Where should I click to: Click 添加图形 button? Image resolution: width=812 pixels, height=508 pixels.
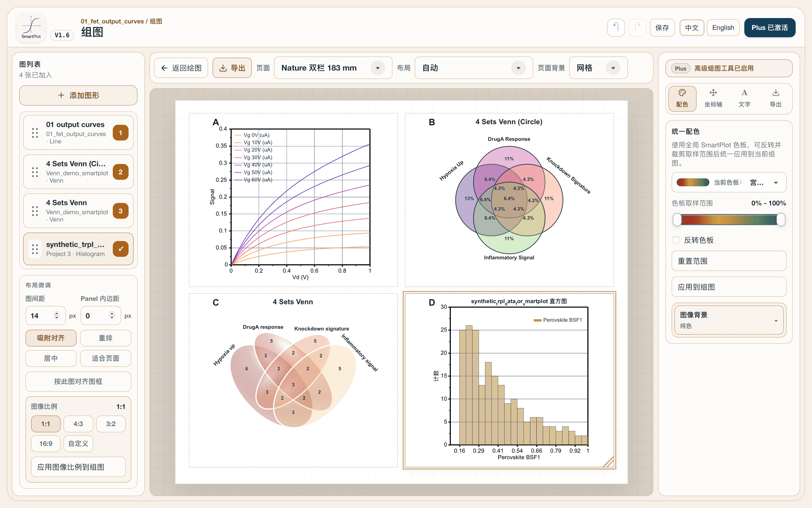(x=78, y=95)
